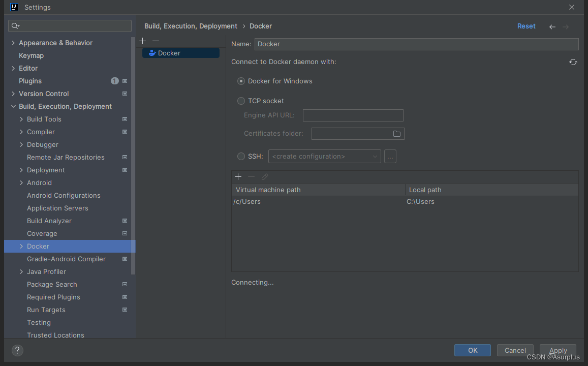Select the C:\Users local path cell

pos(491,202)
